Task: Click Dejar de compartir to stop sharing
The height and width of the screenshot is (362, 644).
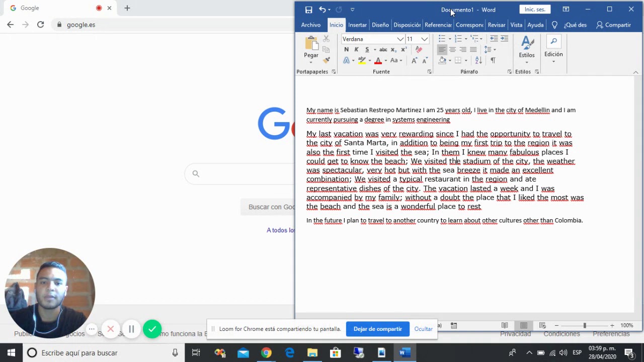Action: 378,329
